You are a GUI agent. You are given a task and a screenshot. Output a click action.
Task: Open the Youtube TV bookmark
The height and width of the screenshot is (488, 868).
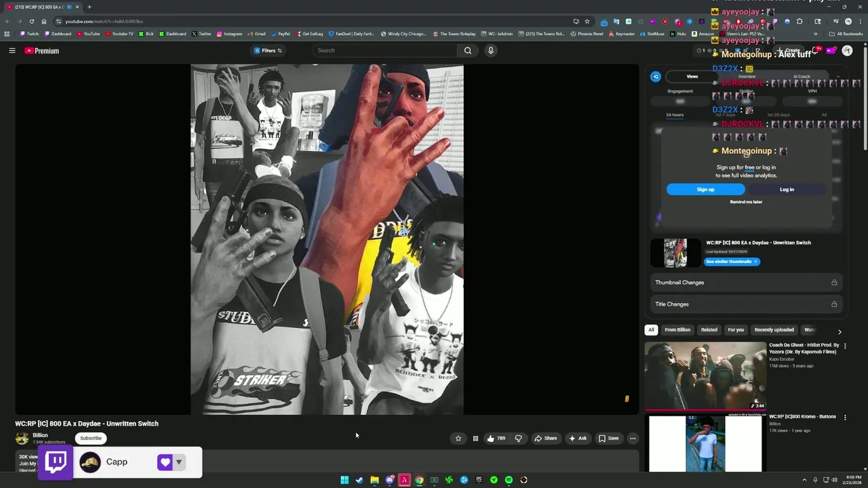tap(119, 34)
